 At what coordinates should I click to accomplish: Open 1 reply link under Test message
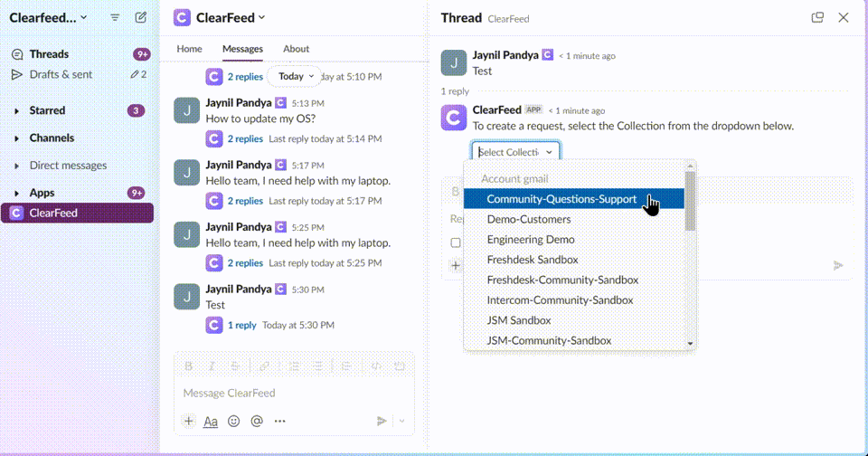241,325
